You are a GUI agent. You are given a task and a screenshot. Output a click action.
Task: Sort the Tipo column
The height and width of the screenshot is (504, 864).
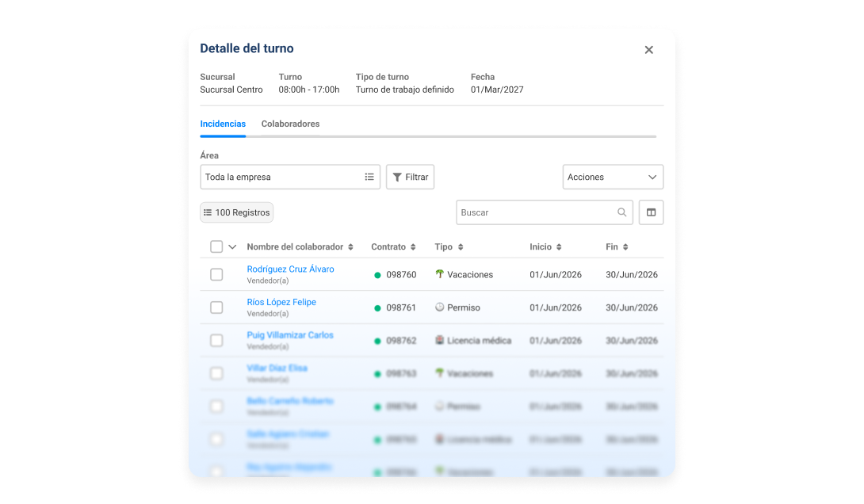[x=461, y=247]
